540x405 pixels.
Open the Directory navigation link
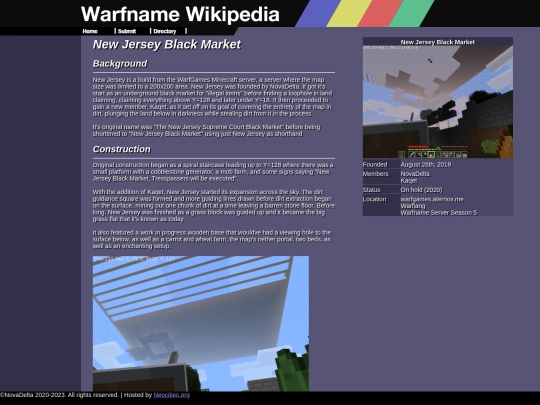[x=165, y=31]
